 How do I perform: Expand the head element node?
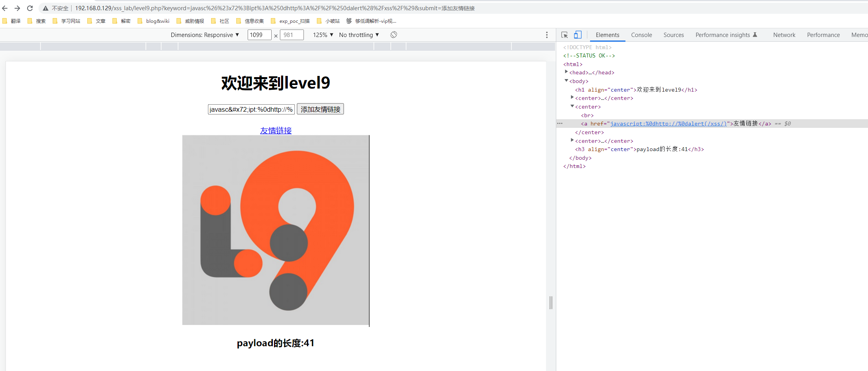[566, 72]
